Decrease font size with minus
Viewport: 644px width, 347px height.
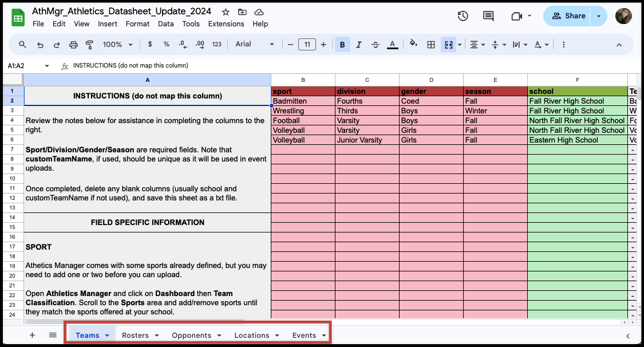coord(290,44)
